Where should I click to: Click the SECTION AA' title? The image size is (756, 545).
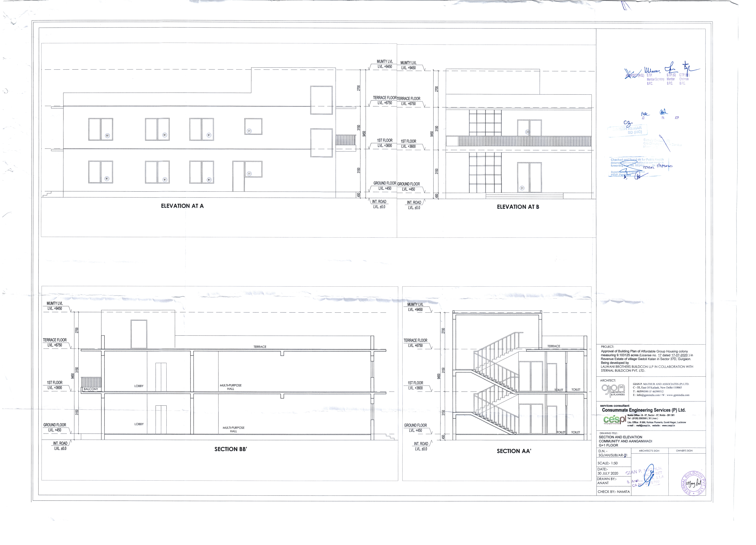point(514,451)
